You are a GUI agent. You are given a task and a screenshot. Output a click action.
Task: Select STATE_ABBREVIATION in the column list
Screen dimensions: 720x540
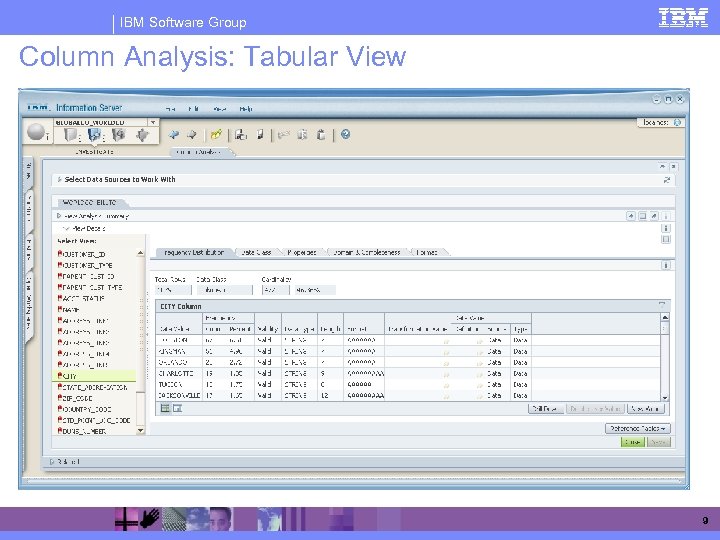click(92, 387)
